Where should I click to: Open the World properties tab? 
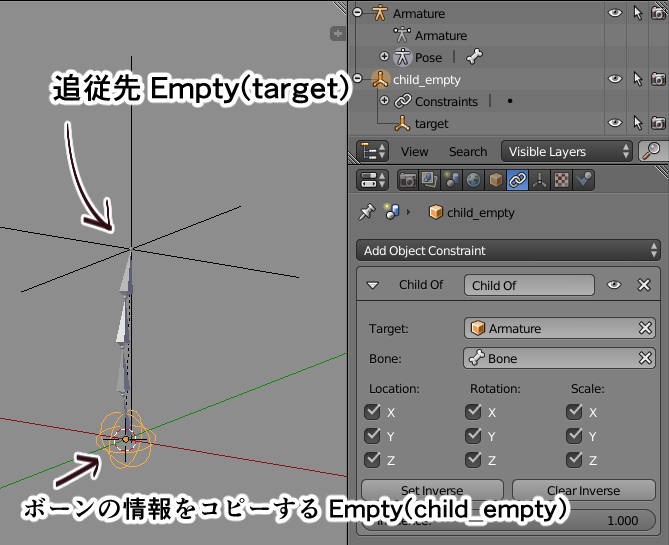pyautogui.click(x=473, y=180)
